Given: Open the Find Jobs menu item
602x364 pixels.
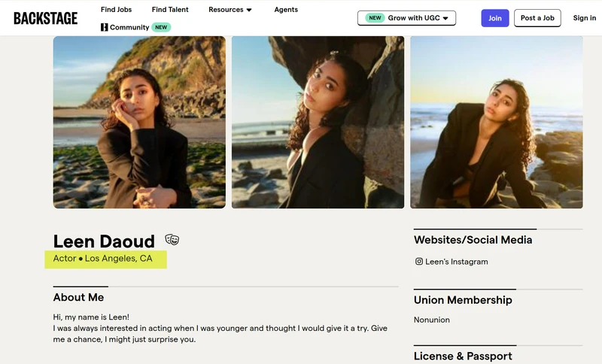Looking at the screenshot, I should coord(116,10).
